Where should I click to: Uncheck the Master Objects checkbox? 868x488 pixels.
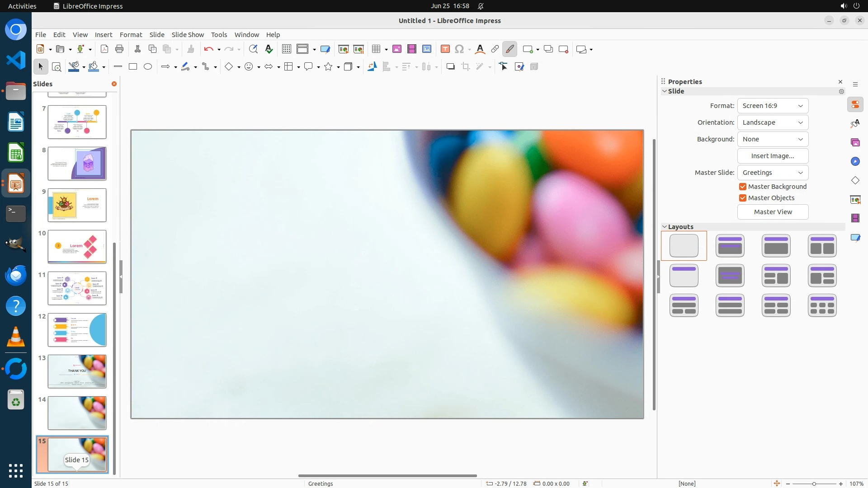tap(743, 198)
